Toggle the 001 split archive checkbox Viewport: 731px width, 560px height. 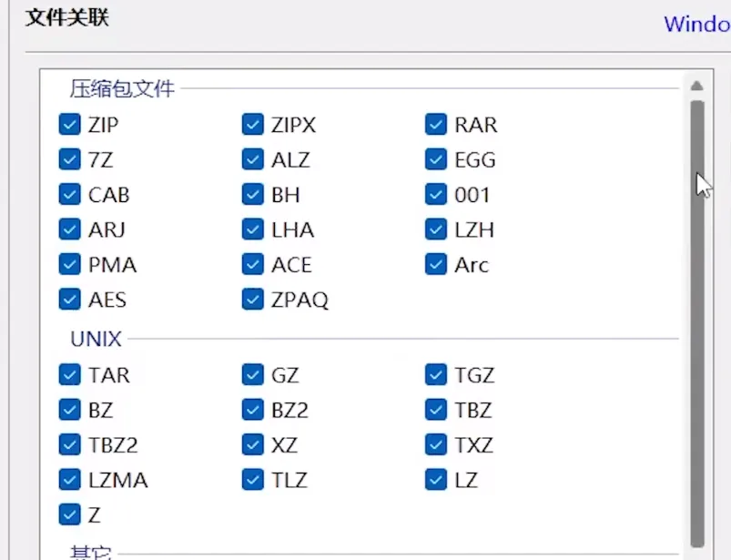tap(436, 195)
